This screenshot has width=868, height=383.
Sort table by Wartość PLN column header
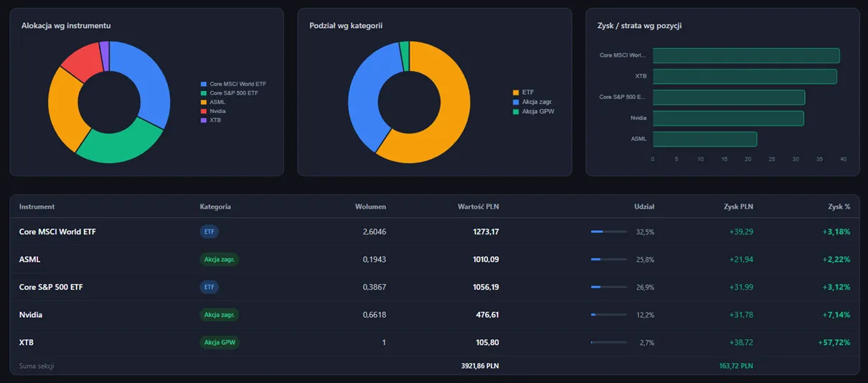[478, 207]
